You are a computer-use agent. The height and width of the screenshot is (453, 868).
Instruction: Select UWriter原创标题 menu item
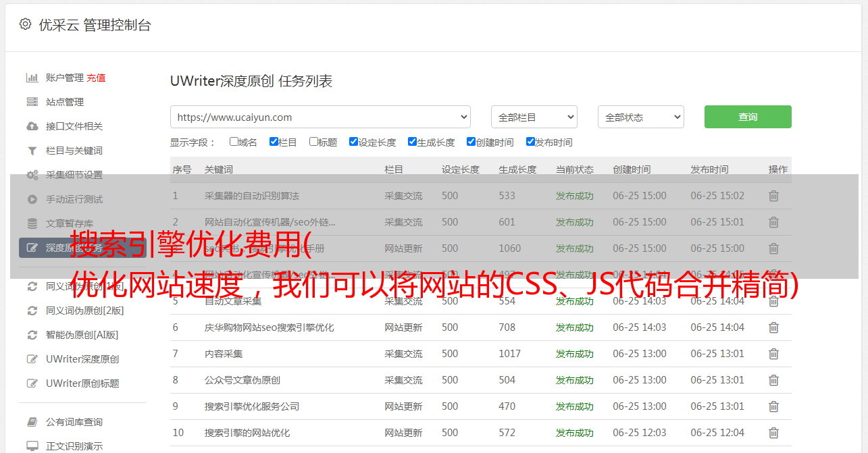82,383
